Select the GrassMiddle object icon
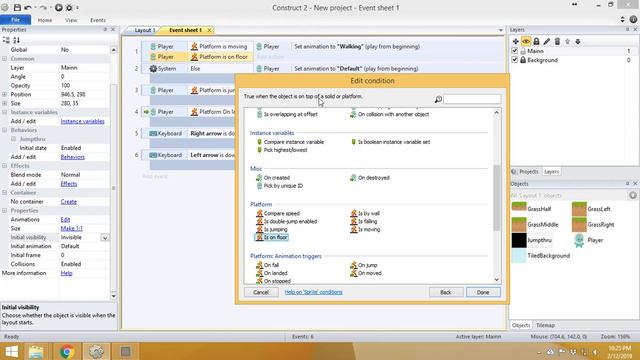 click(x=519, y=224)
